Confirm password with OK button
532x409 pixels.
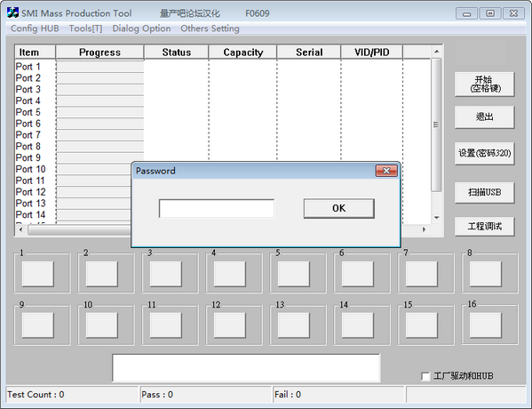pos(339,208)
